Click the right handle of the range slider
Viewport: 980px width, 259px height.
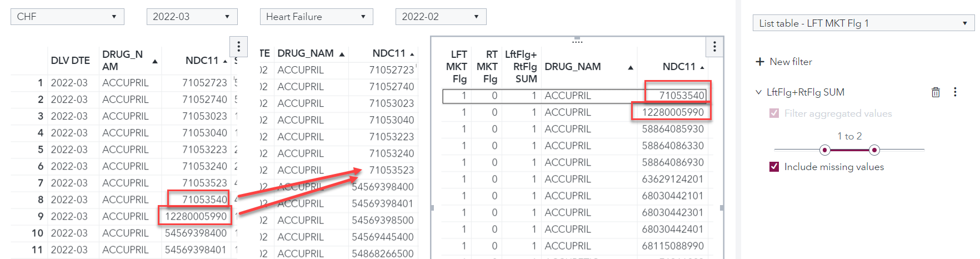point(874,150)
